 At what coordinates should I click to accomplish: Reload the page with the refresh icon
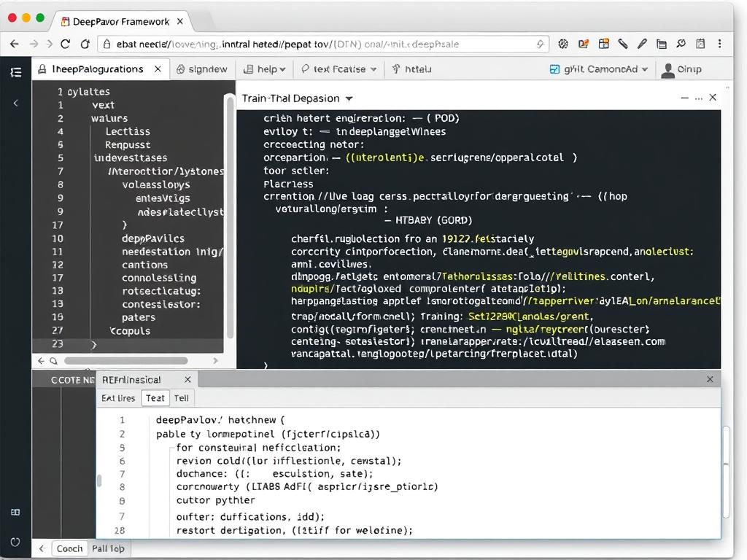point(65,44)
